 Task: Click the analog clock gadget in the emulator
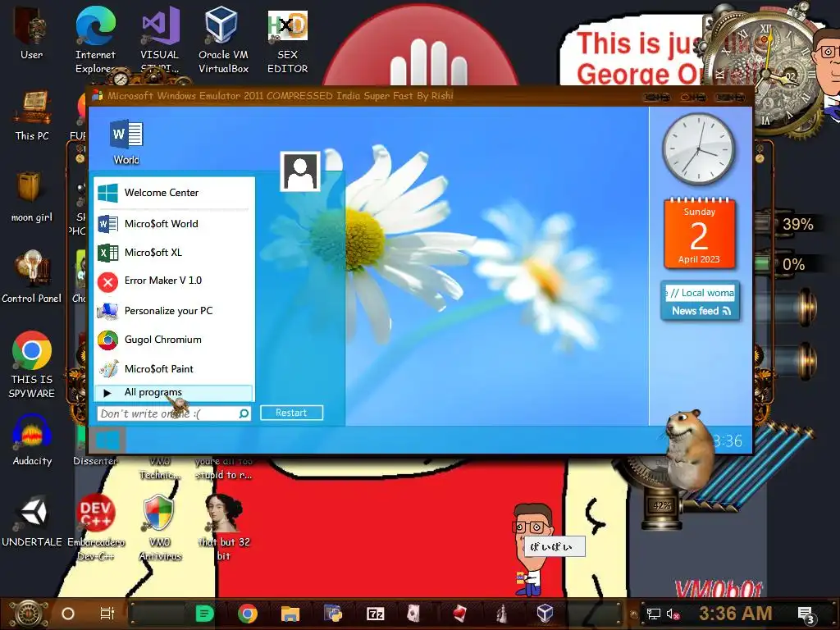click(x=699, y=148)
